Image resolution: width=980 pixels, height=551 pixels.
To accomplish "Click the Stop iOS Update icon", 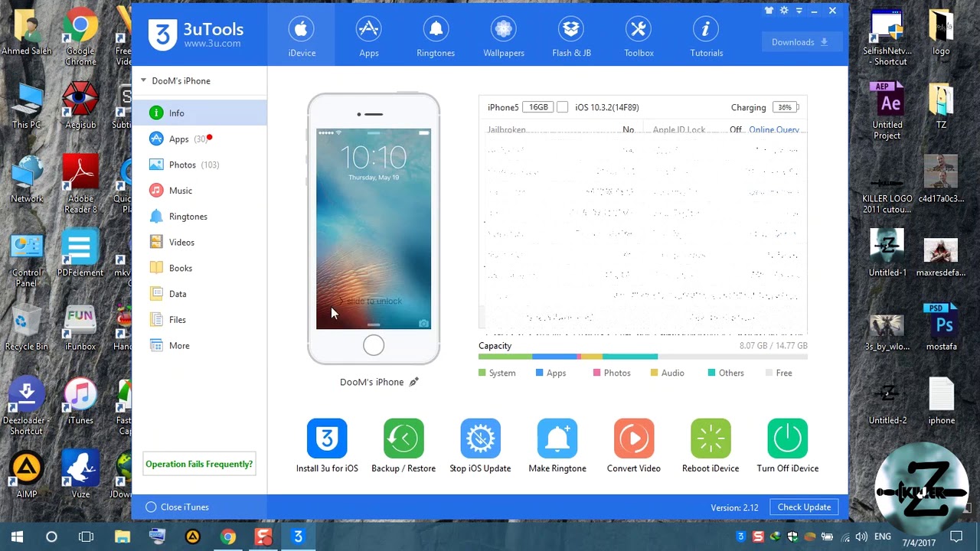I will click(480, 438).
